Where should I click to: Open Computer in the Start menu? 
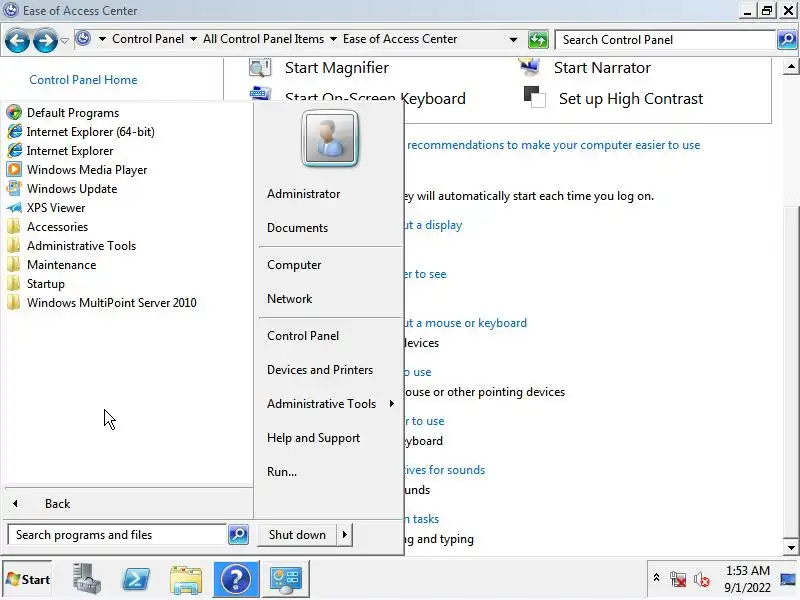pyautogui.click(x=294, y=265)
